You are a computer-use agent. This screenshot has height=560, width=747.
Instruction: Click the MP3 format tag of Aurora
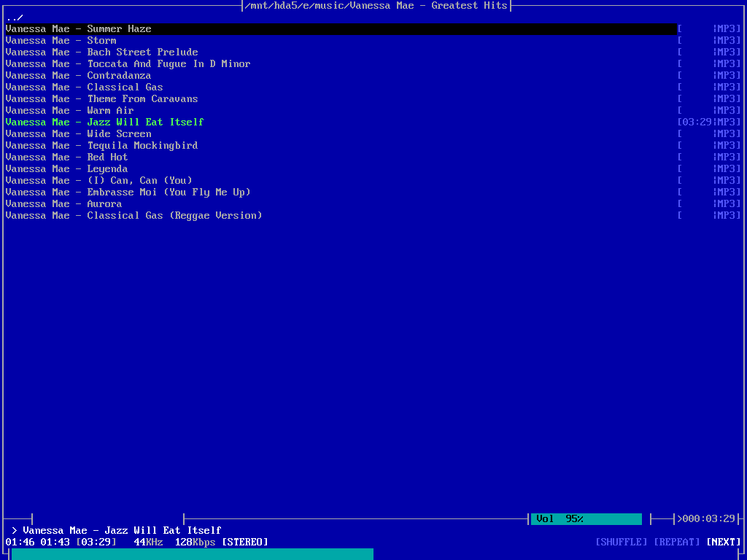[727, 204]
